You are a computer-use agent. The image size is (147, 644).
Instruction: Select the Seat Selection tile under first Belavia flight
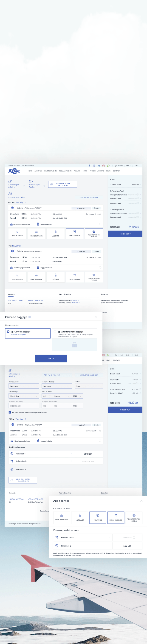(17, 234)
